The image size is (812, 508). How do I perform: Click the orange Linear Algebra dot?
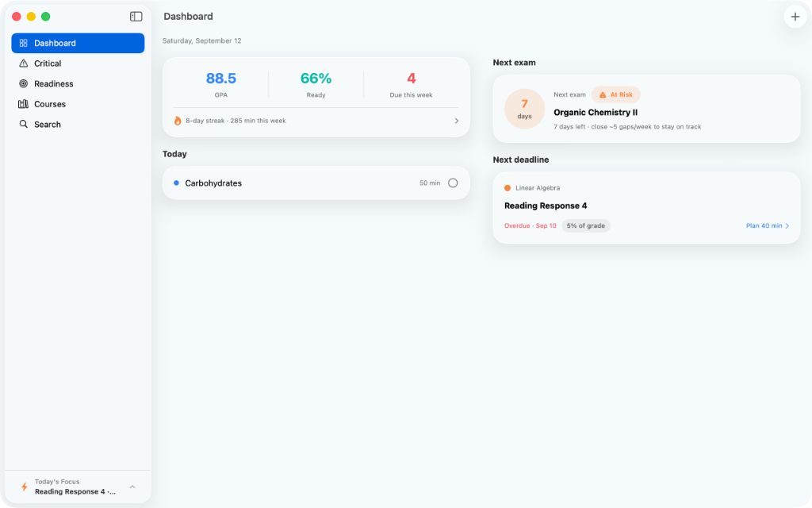point(507,188)
